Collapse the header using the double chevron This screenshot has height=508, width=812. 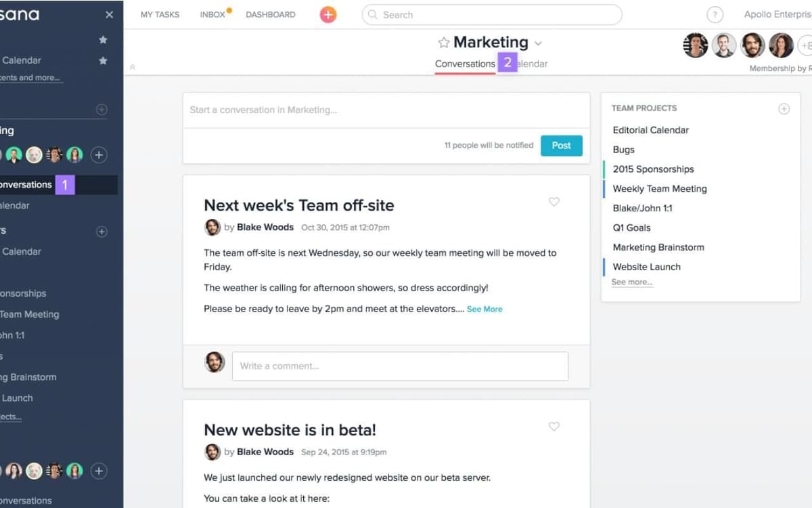pyautogui.click(x=133, y=67)
